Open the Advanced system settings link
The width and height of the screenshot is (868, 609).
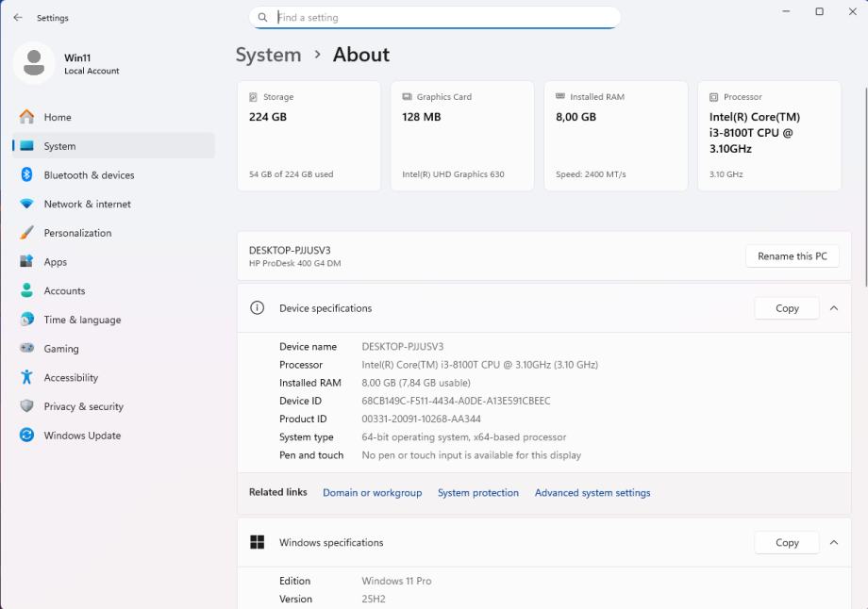pyautogui.click(x=593, y=493)
